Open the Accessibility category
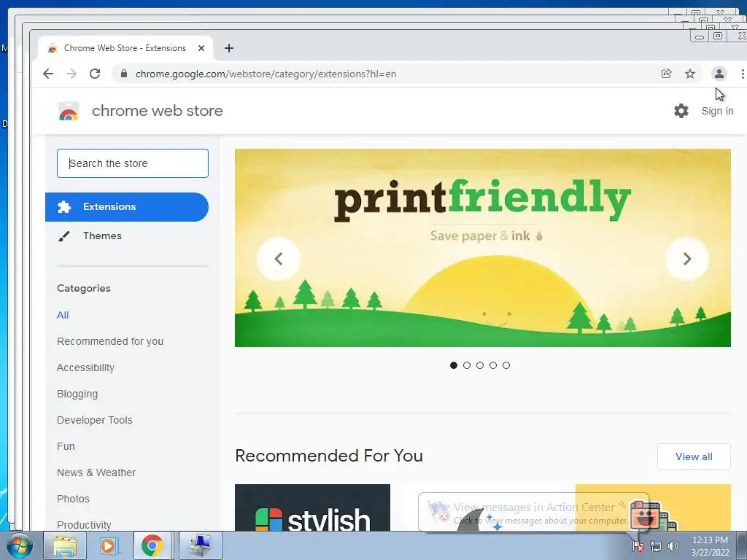Image resolution: width=747 pixels, height=560 pixels. [86, 367]
